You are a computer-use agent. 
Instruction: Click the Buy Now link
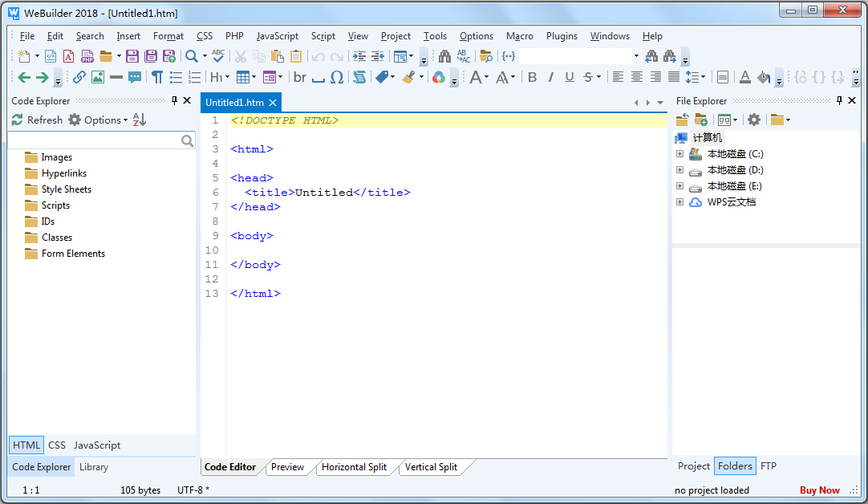(x=819, y=490)
